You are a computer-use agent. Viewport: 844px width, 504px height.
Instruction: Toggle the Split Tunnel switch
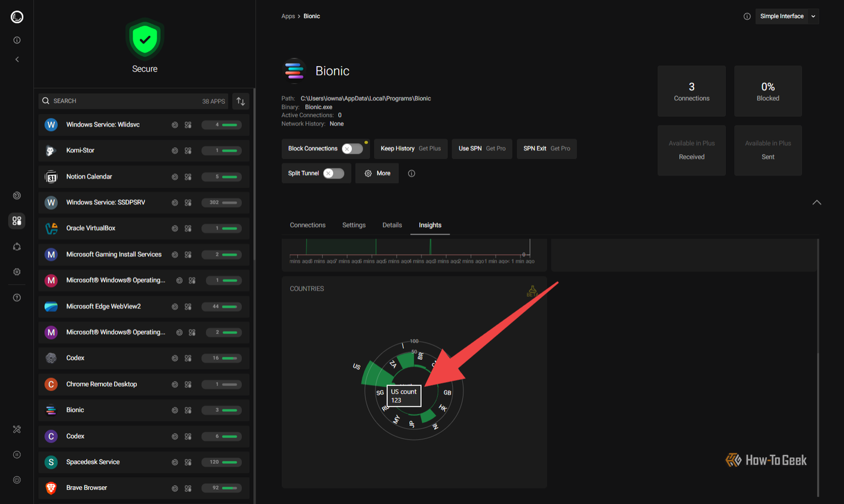click(333, 173)
